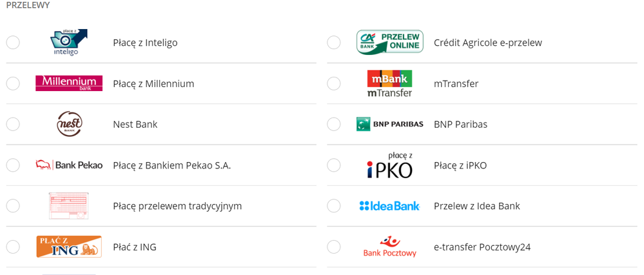The width and height of the screenshot is (644, 275).
Task: Click the BNP Paribas logo
Action: coord(390,124)
